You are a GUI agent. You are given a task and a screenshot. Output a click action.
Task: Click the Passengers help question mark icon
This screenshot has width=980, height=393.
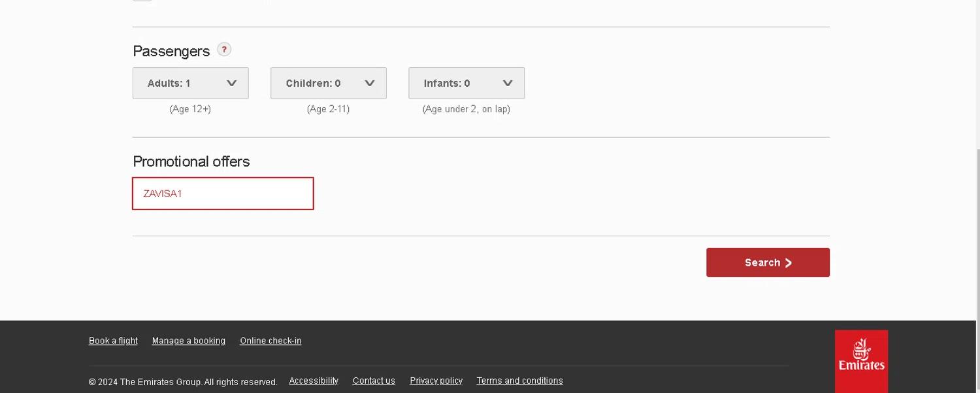pyautogui.click(x=224, y=50)
